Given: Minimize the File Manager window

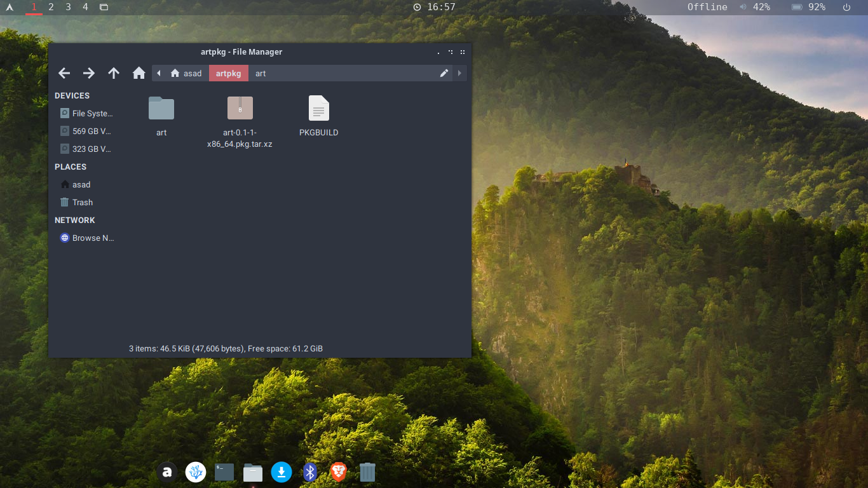Looking at the screenshot, I should click(x=438, y=52).
